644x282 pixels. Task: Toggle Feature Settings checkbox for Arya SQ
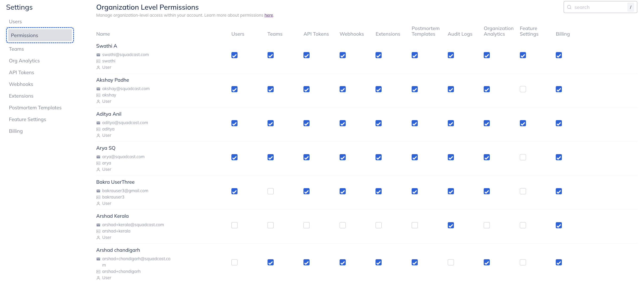(x=522, y=157)
